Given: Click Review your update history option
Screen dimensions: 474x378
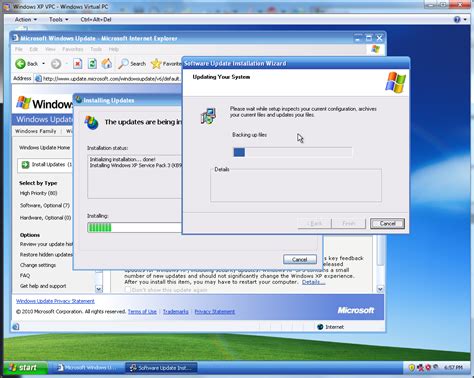Looking at the screenshot, I should [46, 244].
